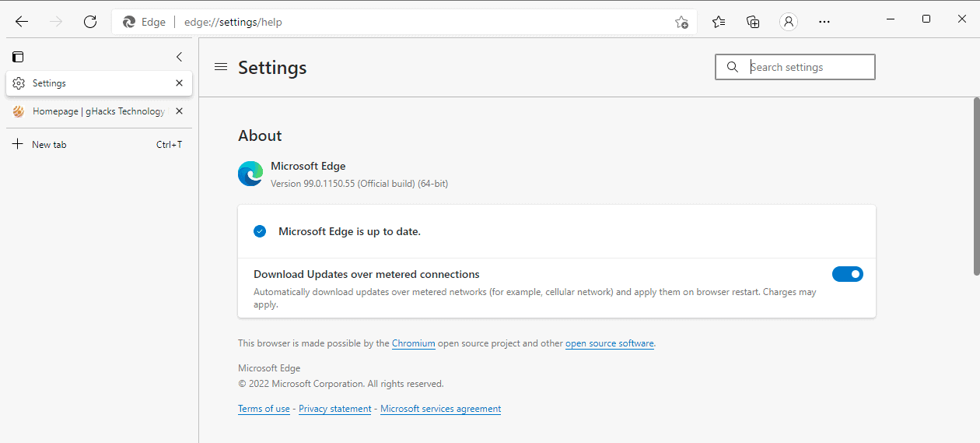
Task: Click the gHacks tab favicon
Action: pos(19,111)
